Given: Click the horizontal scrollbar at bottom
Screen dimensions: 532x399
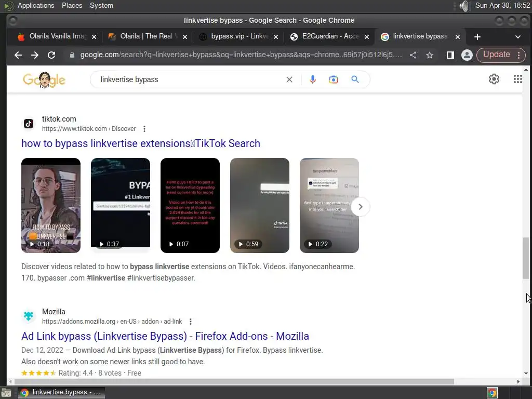Looking at the screenshot, I should [234, 381].
